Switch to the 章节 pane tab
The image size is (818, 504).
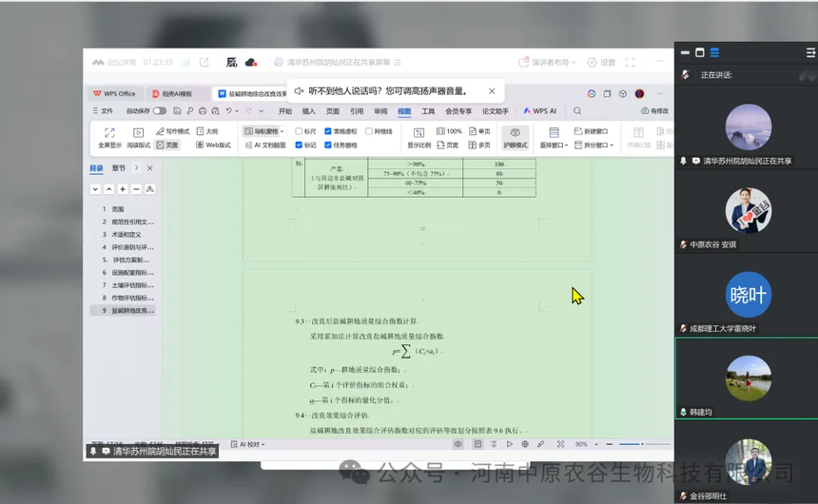(119, 168)
